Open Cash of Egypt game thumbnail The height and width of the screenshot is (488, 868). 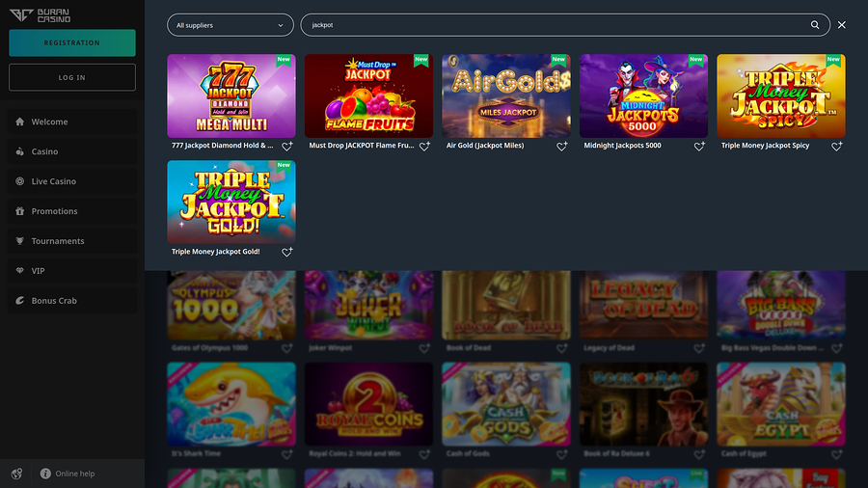[781, 404]
